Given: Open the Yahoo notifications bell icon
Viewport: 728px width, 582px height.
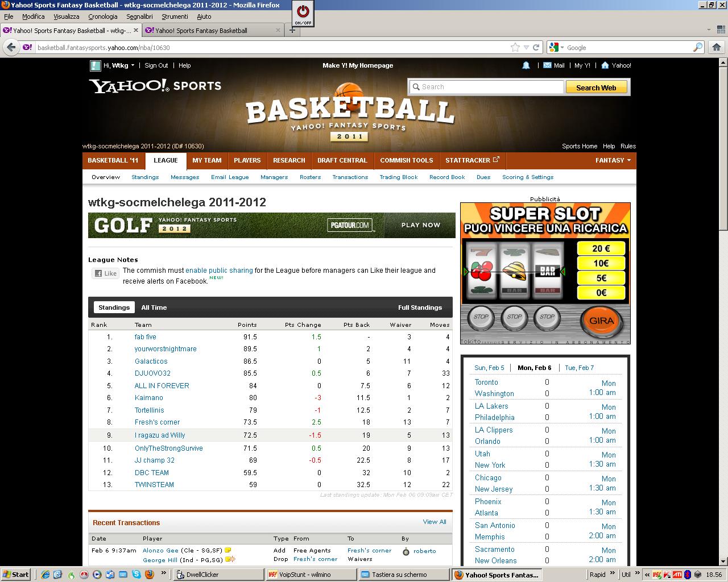Looking at the screenshot, I should pos(526,65).
